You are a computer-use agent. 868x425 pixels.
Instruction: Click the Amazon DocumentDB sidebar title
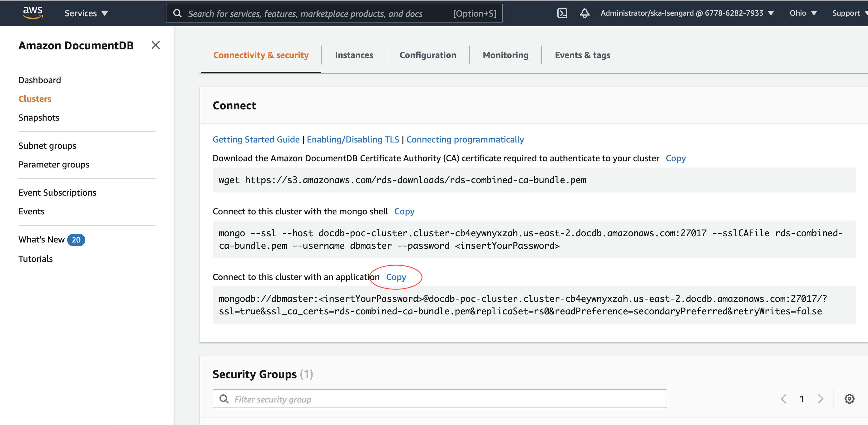(x=76, y=45)
